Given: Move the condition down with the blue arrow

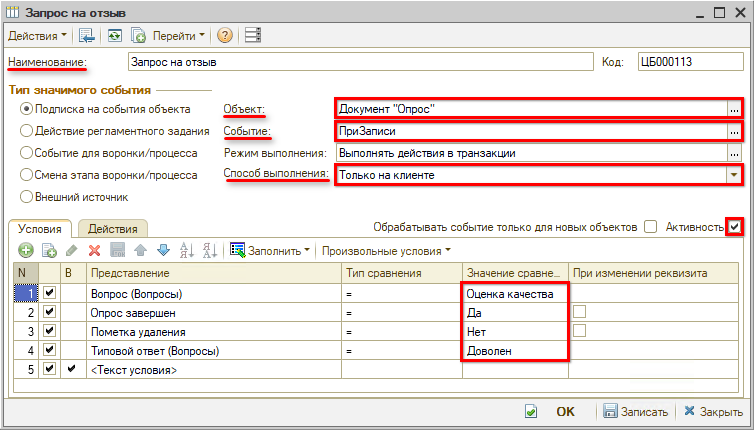Looking at the screenshot, I should (163, 250).
